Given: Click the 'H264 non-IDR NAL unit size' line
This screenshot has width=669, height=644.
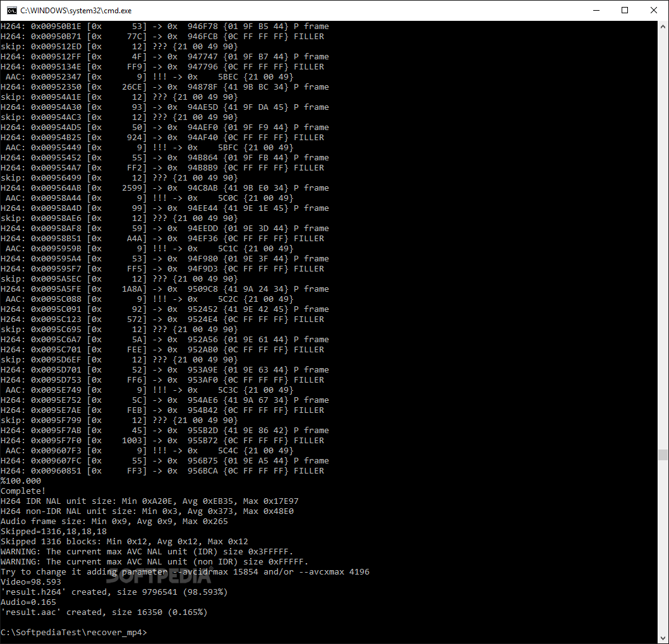Looking at the screenshot, I should (147, 511).
